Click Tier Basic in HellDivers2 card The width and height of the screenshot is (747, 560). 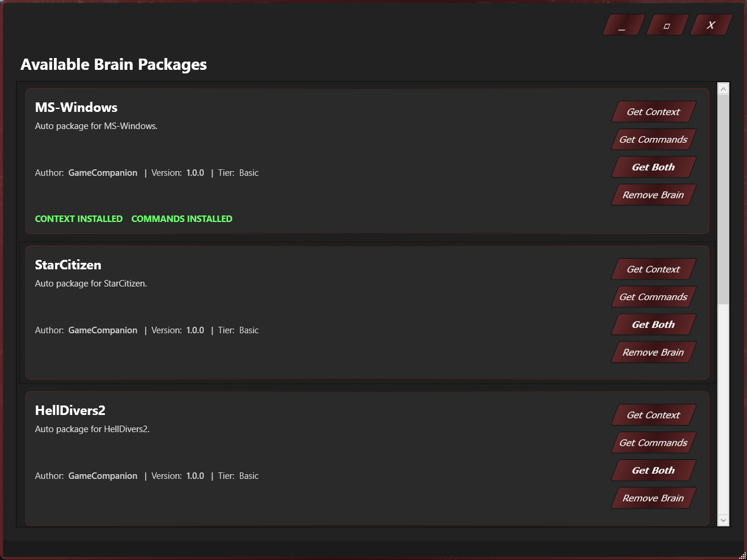tap(238, 476)
